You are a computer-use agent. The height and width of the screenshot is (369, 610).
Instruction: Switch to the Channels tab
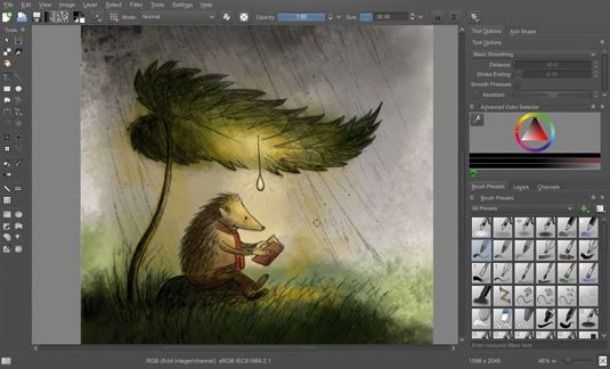(548, 187)
